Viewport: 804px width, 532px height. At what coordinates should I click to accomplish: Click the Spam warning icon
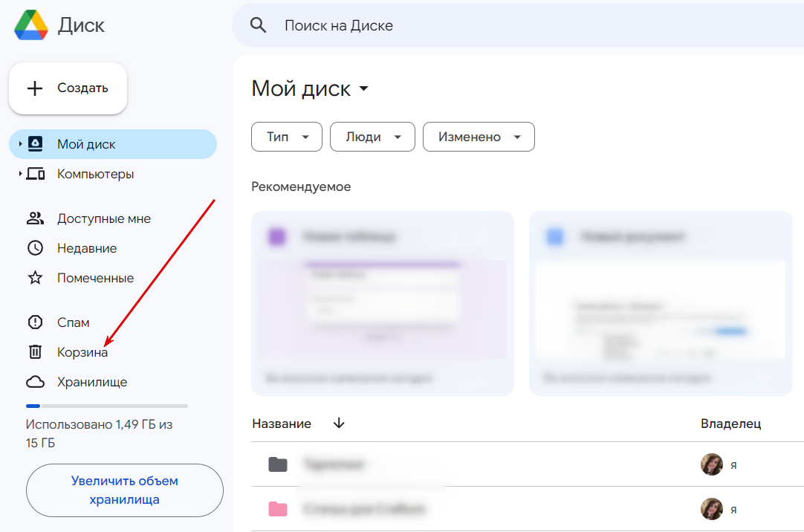(x=35, y=322)
